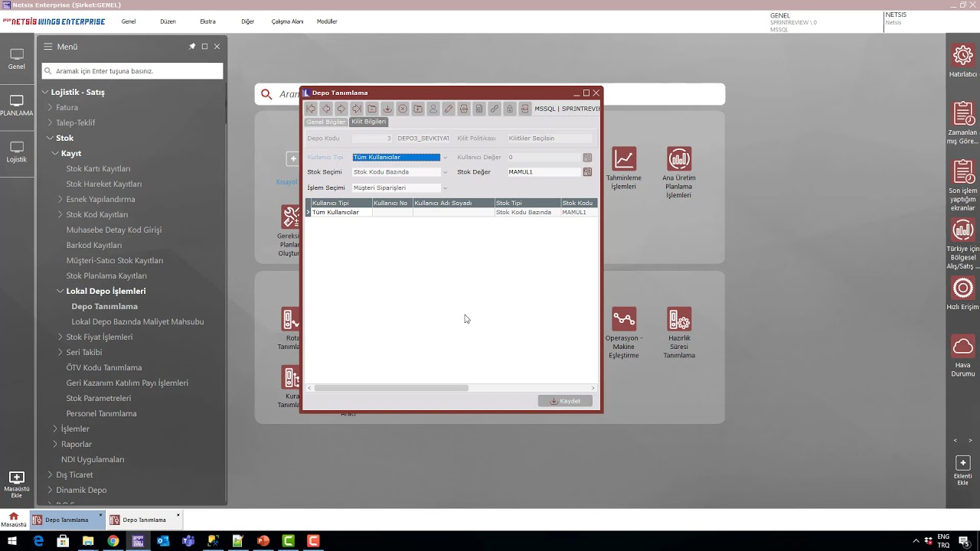Expand Seri Takibi node

pyautogui.click(x=60, y=352)
